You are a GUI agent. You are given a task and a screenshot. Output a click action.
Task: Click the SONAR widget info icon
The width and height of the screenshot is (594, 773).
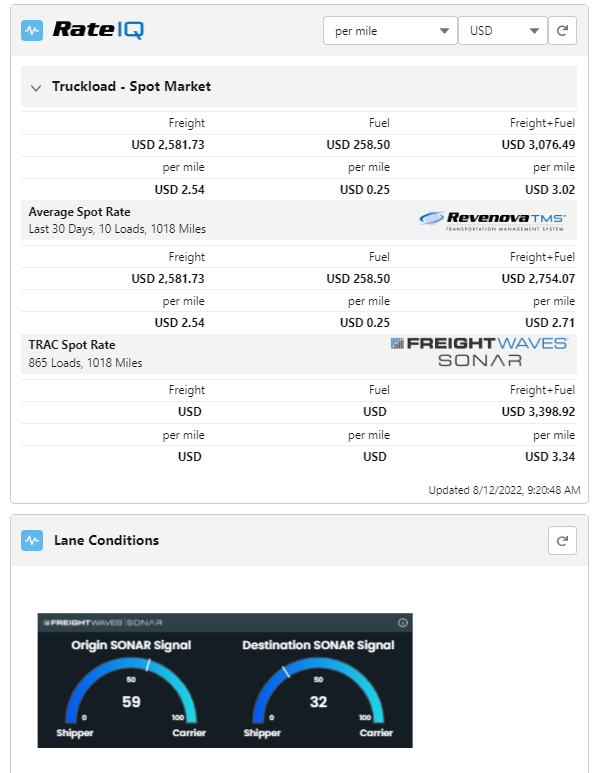(x=403, y=623)
